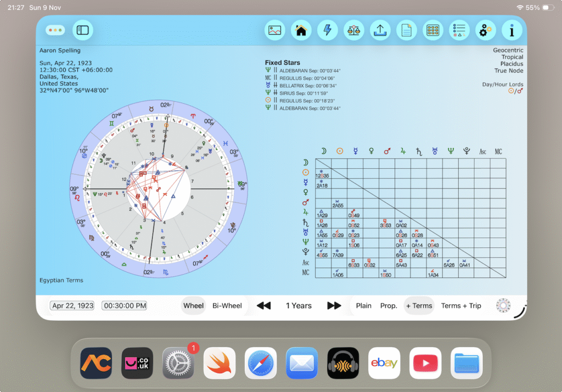This screenshot has height=392, width=562.
Task: Open the lightning transits tool
Action: click(x=327, y=30)
